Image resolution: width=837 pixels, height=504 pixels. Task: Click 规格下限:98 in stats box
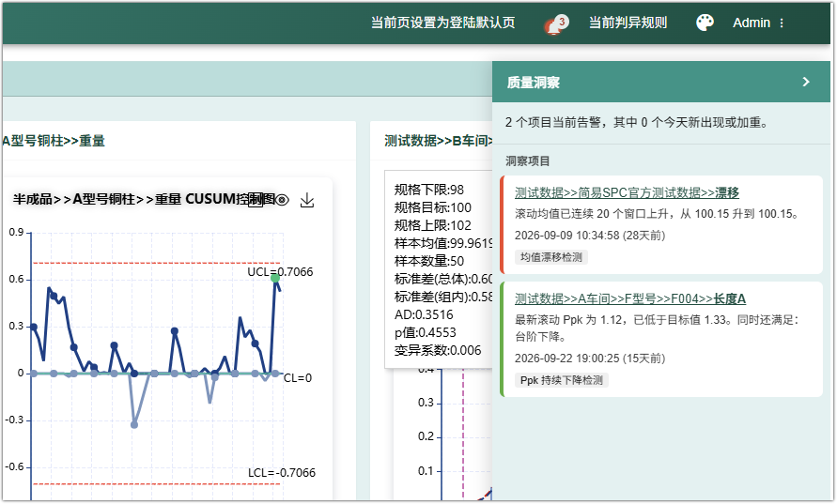tap(429, 190)
